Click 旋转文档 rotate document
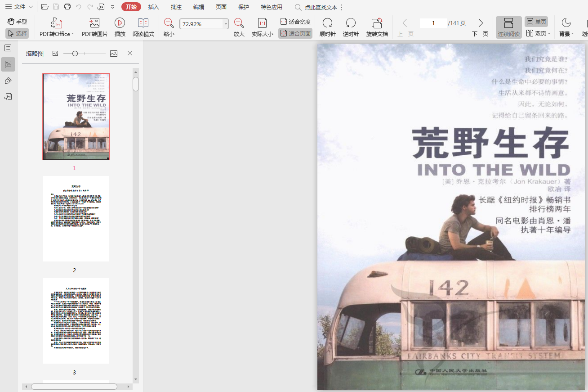This screenshot has width=588, height=392. pyautogui.click(x=377, y=27)
